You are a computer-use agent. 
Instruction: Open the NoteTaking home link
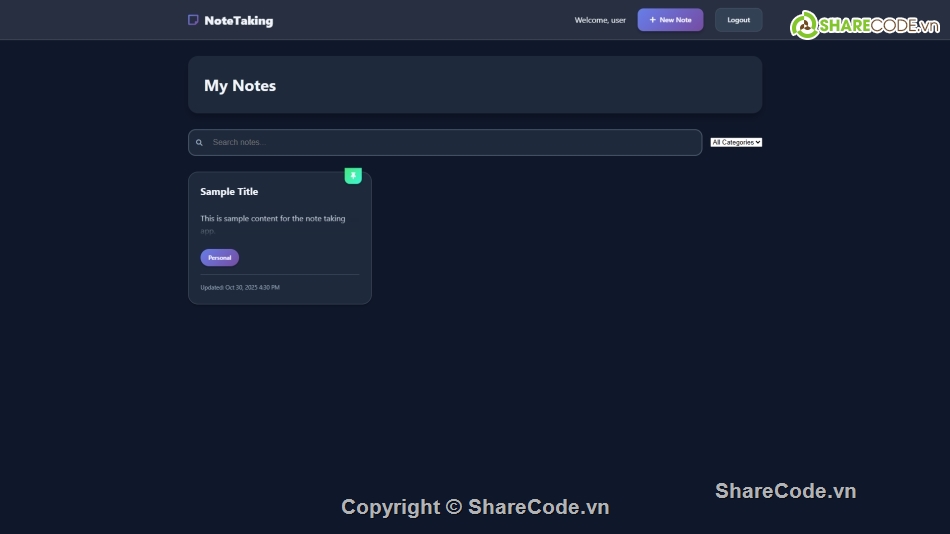pos(231,20)
